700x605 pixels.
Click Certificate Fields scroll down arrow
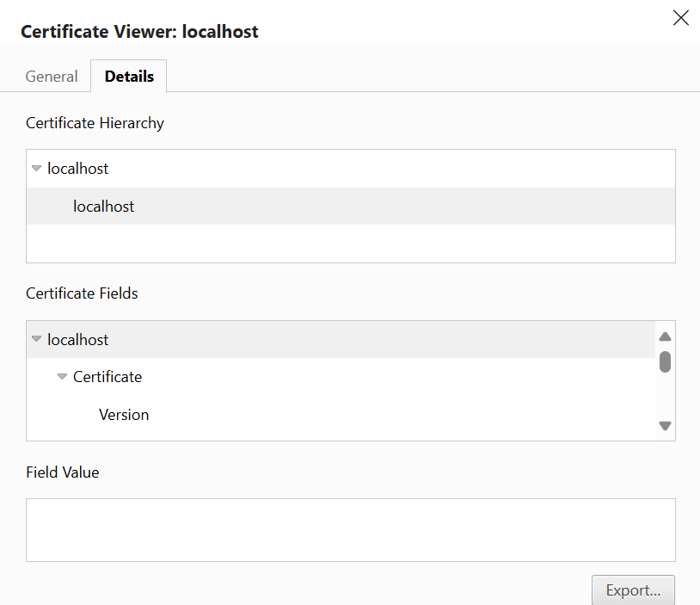tap(665, 425)
